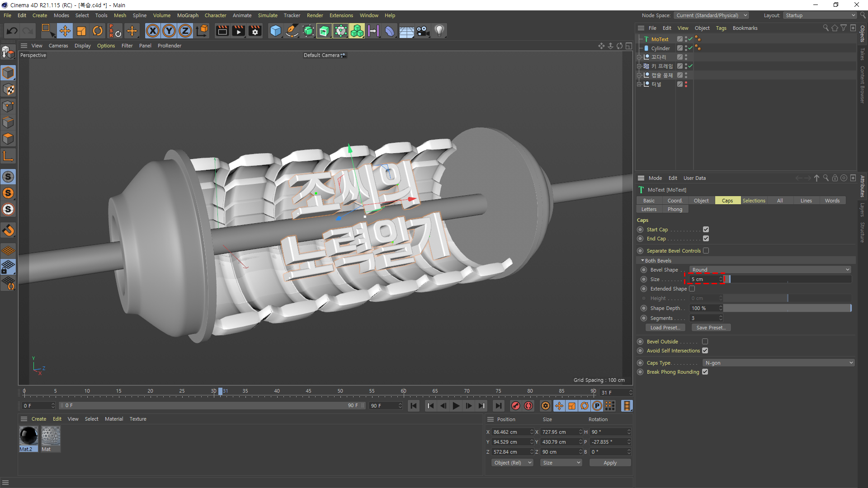Enable Separate Bevel Controls checkbox
The width and height of the screenshot is (868, 488).
coord(706,251)
